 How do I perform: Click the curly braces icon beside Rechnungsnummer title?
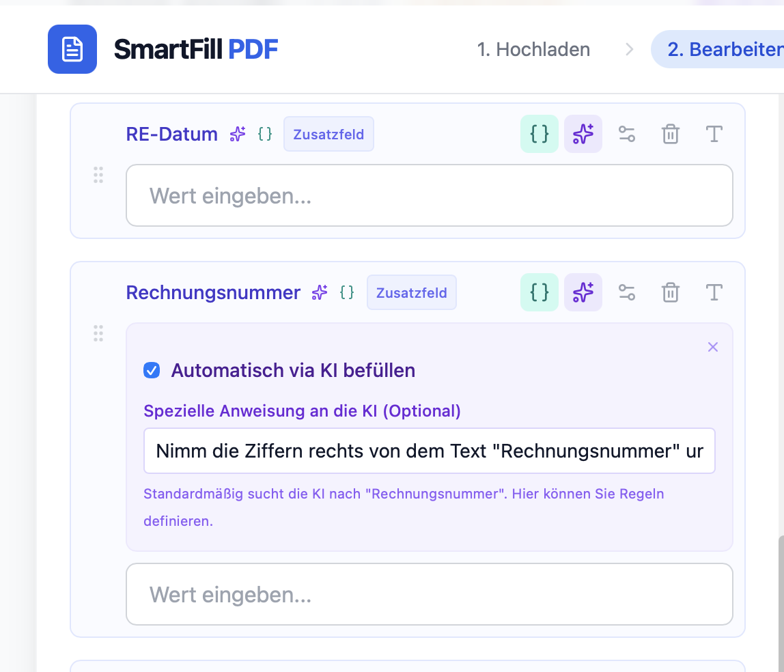click(347, 292)
